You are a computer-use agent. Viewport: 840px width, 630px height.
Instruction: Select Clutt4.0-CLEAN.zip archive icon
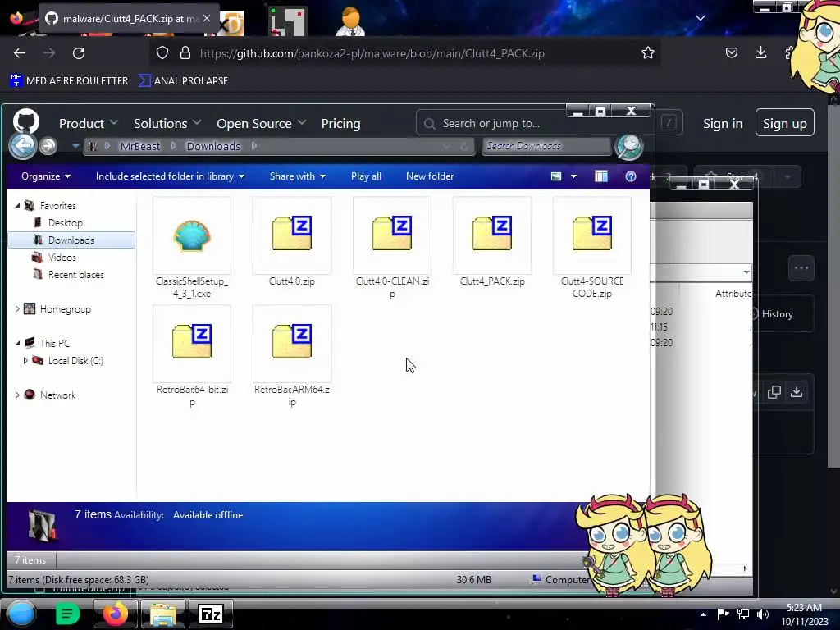point(392,233)
